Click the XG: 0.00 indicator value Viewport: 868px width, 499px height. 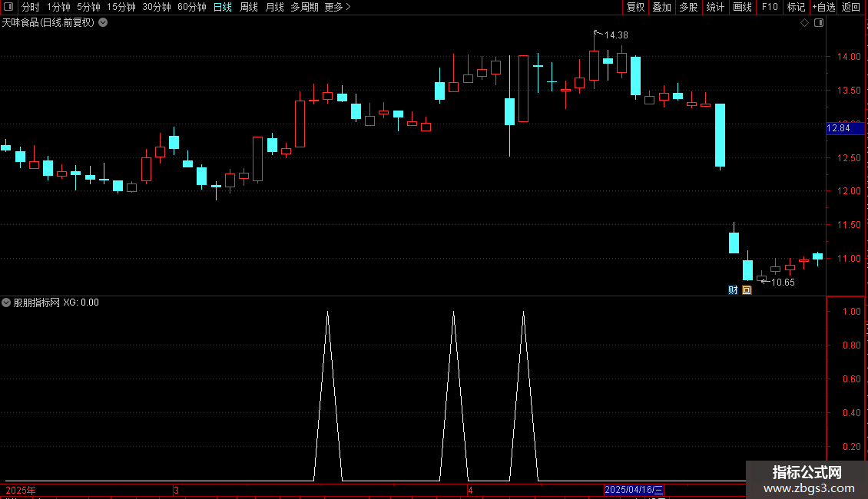coord(81,302)
